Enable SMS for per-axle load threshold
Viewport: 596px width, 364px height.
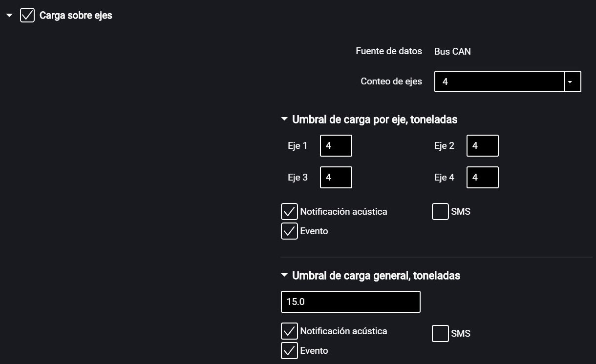pos(440,211)
